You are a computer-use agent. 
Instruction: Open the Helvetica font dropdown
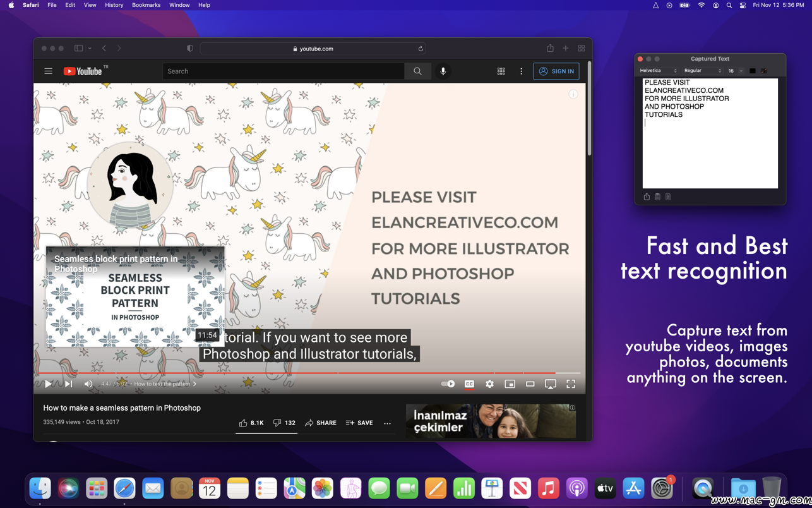coord(659,71)
